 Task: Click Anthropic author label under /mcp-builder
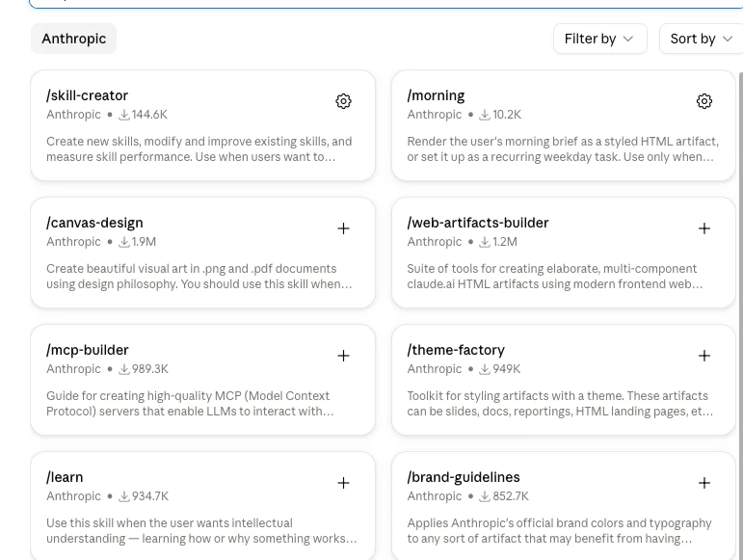coord(73,369)
